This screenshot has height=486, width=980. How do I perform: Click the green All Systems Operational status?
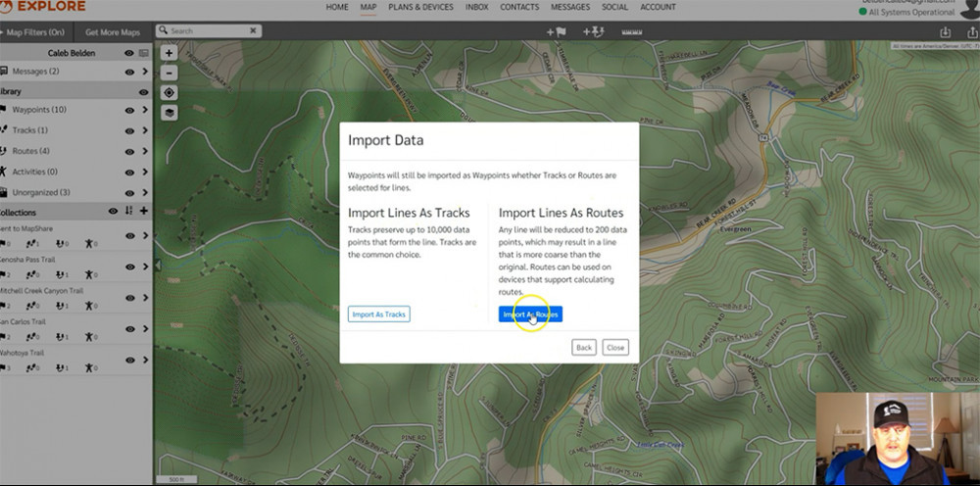click(x=906, y=12)
